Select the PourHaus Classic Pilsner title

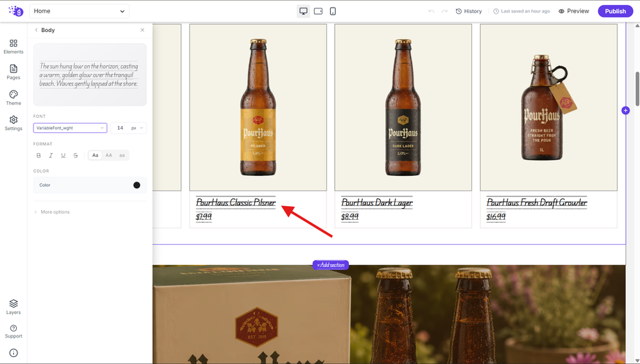[235, 203]
